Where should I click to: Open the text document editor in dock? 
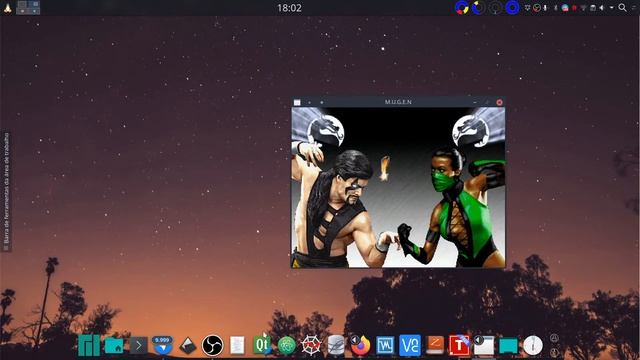pos(237,345)
